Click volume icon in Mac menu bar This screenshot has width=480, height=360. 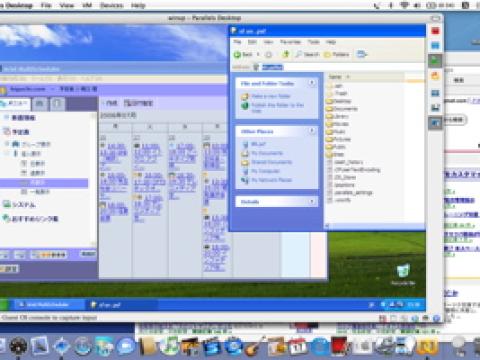(x=417, y=5)
